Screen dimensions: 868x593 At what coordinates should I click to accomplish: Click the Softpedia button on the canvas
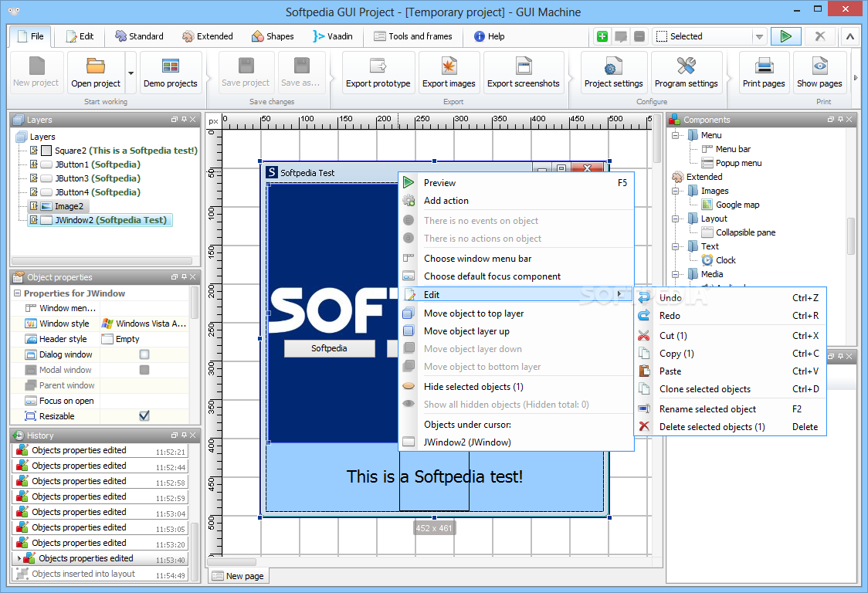click(329, 348)
